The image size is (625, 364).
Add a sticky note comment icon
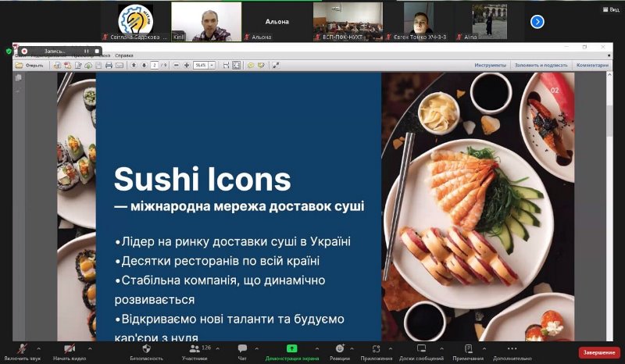click(x=251, y=66)
